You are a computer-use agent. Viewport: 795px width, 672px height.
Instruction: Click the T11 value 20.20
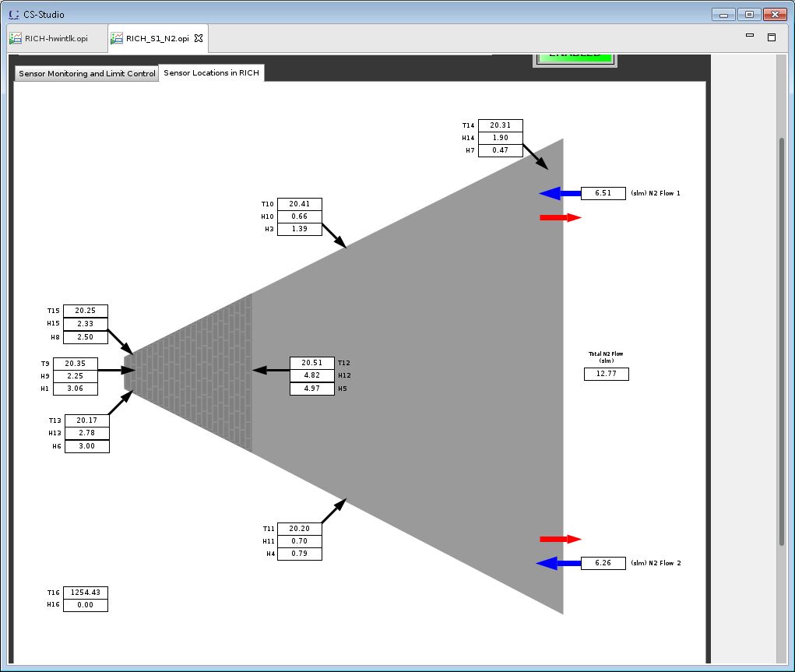pos(300,529)
